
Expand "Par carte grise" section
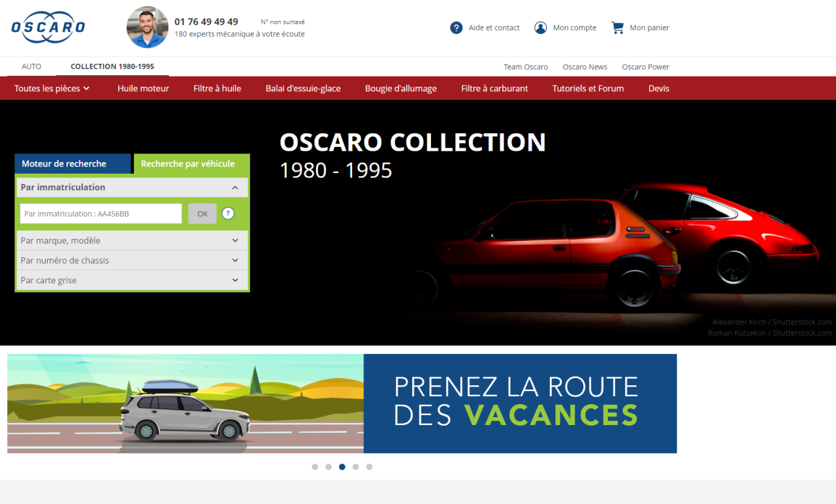coord(132,280)
